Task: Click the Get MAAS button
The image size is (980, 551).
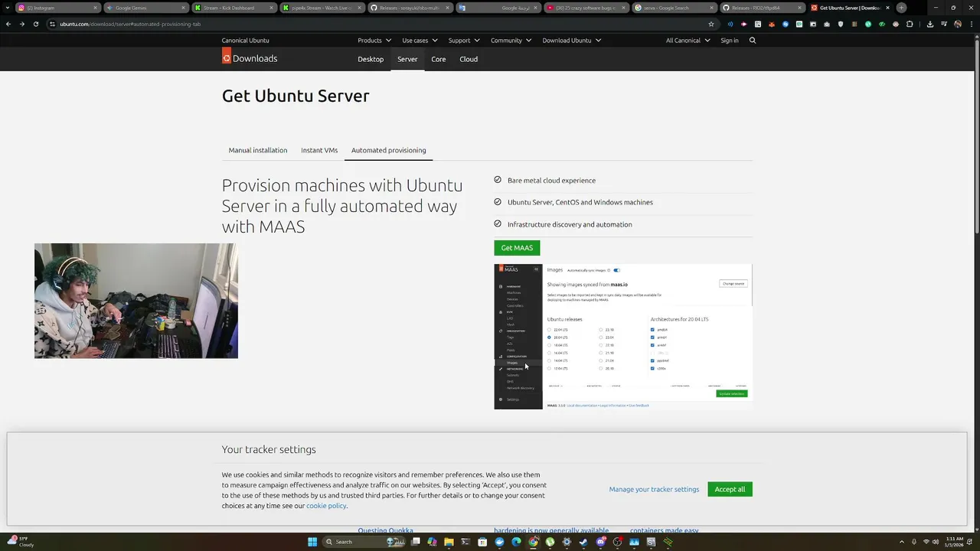Action: point(517,247)
